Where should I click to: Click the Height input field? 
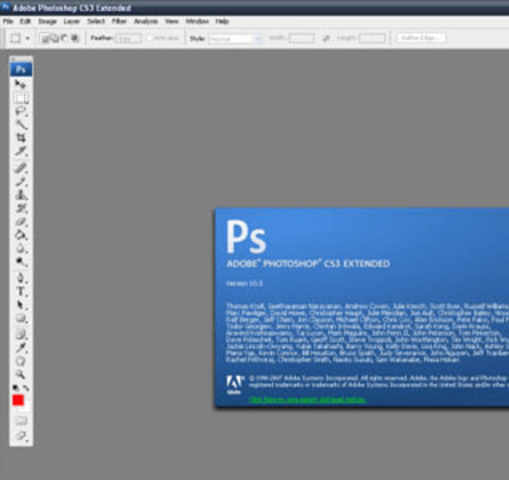click(372, 38)
